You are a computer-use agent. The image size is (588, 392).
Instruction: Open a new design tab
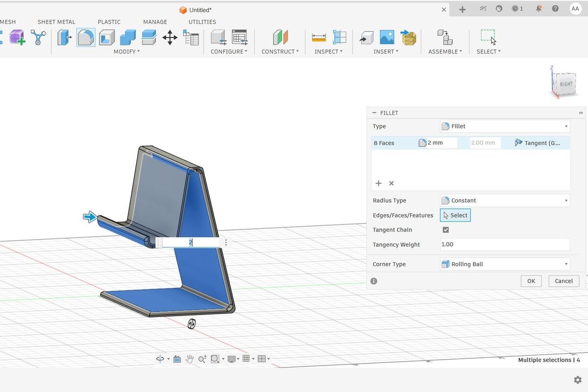(462, 9)
